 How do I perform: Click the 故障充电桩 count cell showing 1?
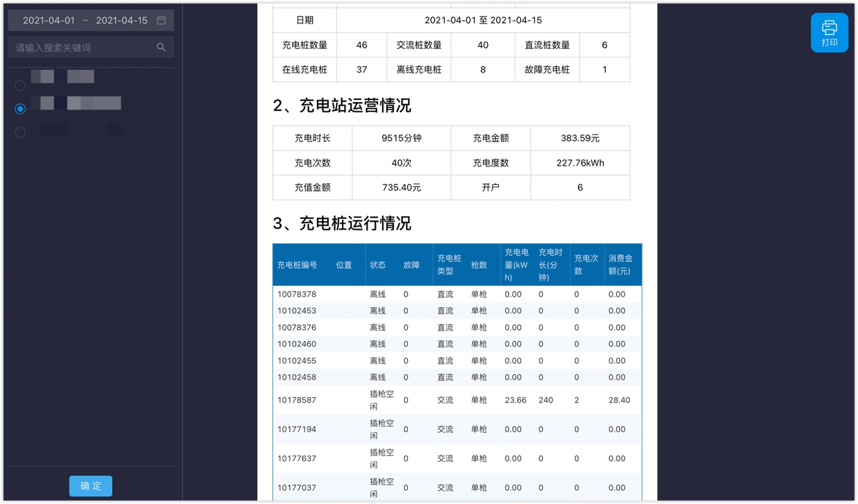pyautogui.click(x=604, y=69)
